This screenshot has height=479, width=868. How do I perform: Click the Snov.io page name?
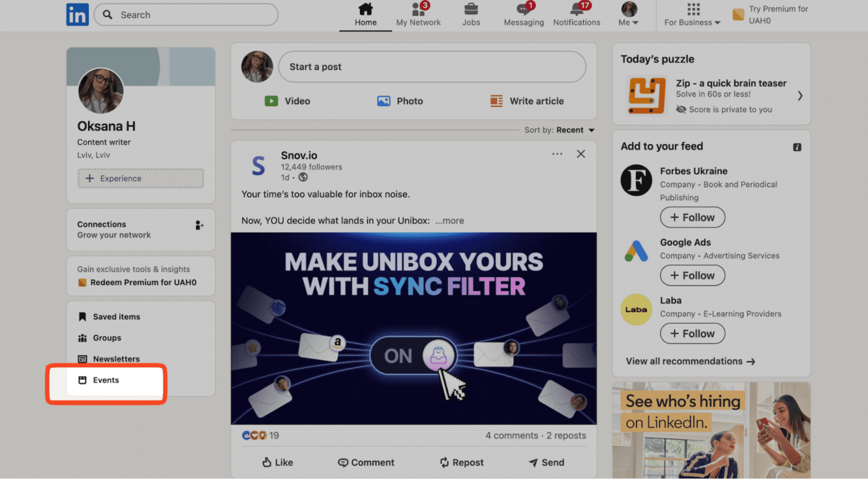(x=299, y=156)
